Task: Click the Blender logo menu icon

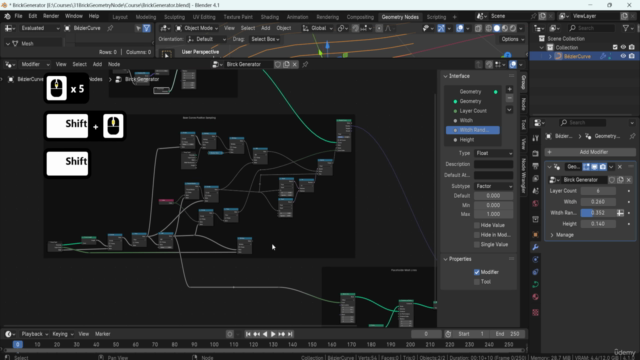Action: click(x=7, y=16)
